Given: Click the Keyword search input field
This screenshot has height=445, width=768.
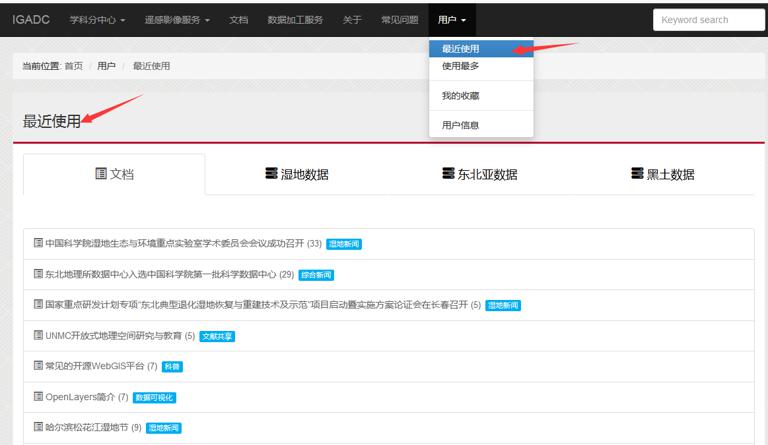Looking at the screenshot, I should point(709,20).
